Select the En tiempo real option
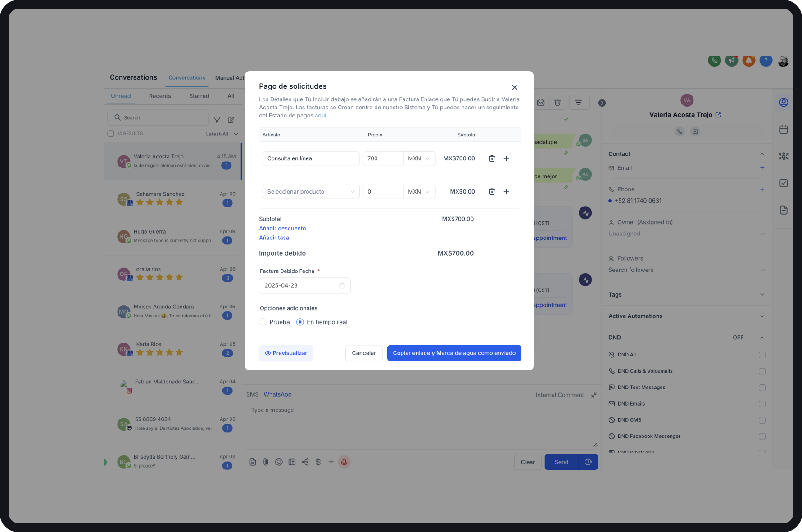 click(x=300, y=322)
